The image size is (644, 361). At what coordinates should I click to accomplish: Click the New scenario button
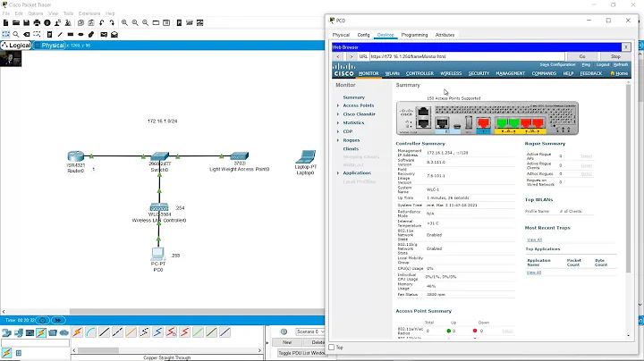(x=287, y=342)
